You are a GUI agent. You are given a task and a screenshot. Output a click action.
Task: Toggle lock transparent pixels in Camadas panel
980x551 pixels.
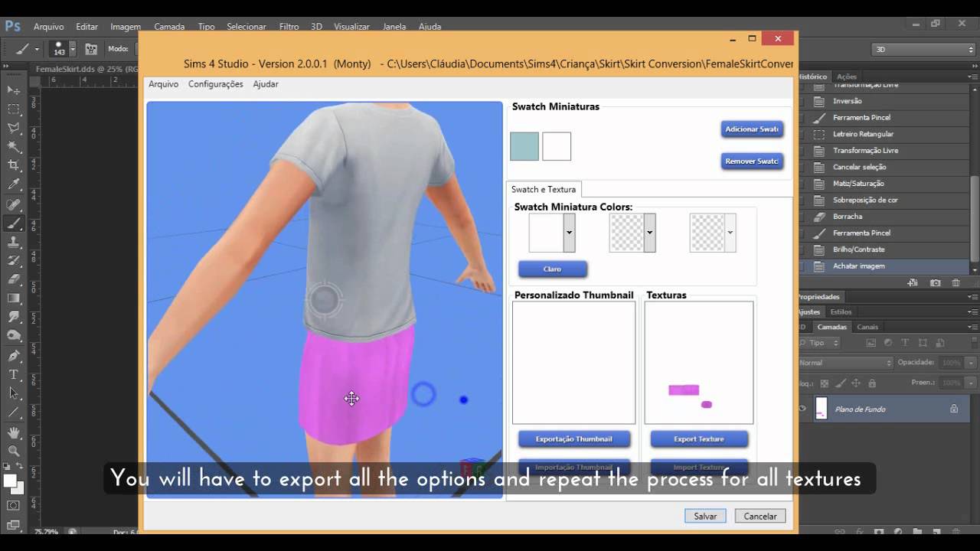824,383
